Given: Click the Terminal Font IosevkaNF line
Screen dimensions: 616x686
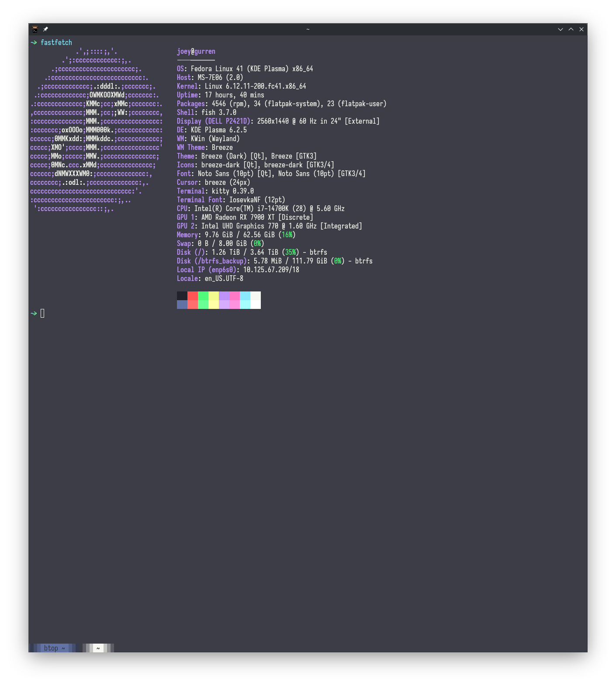Looking at the screenshot, I should click(231, 200).
